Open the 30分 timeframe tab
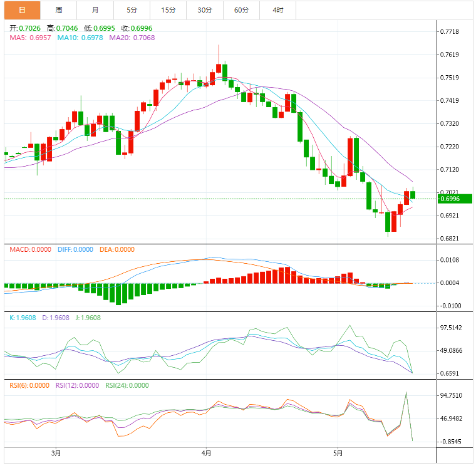The width and height of the screenshot is (476, 468). click(x=205, y=10)
